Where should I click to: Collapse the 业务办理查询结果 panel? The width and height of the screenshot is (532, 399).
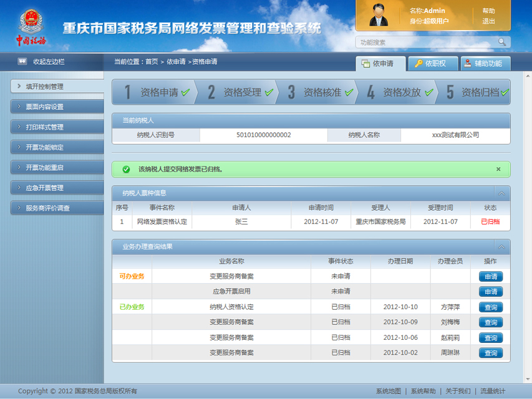tap(501, 247)
